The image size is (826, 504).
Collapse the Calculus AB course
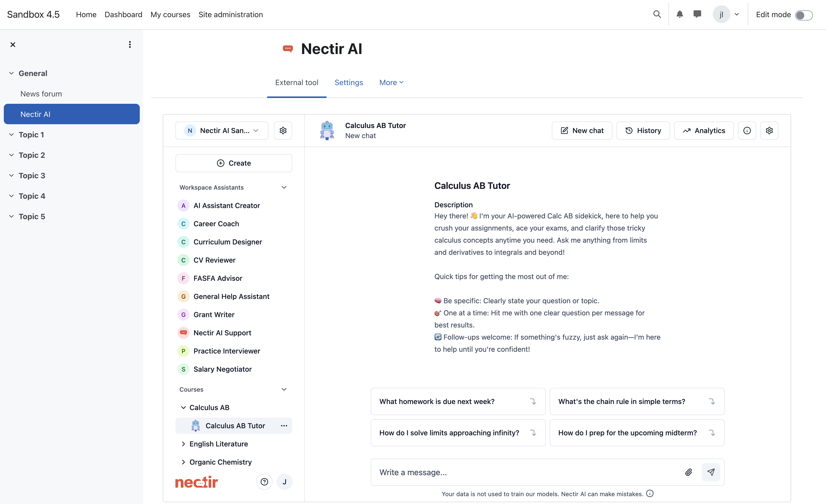coord(183,408)
